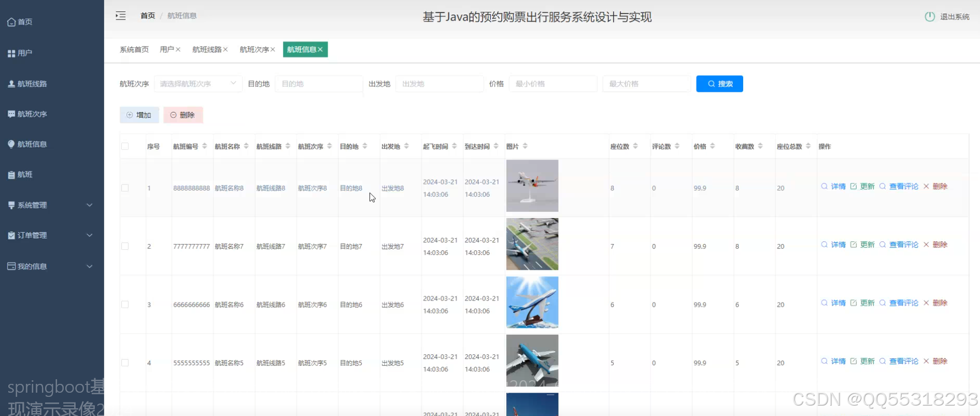Click row 删除 for flight 8888888888
Viewport: 980px width, 416px height.
[935, 187]
